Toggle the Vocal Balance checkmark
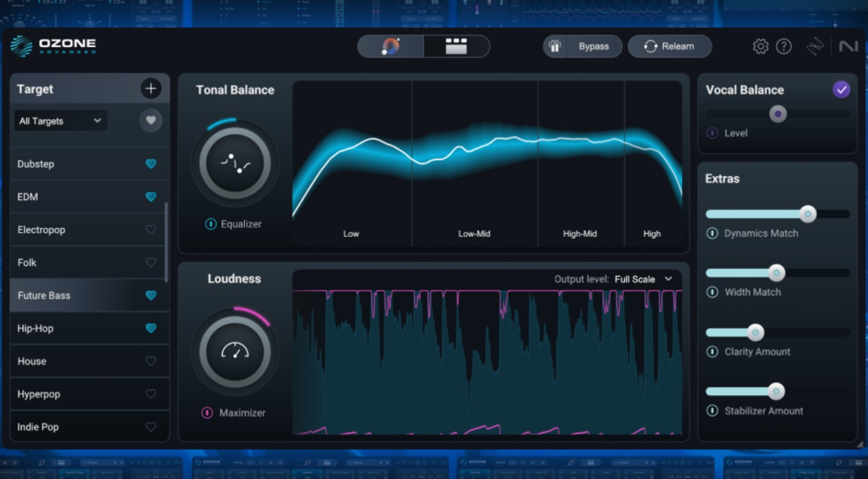The image size is (868, 479). pos(841,89)
